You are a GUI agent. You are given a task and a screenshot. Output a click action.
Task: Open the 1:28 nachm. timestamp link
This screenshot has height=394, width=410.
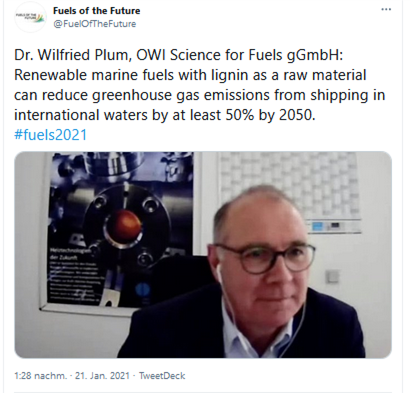pos(40,376)
